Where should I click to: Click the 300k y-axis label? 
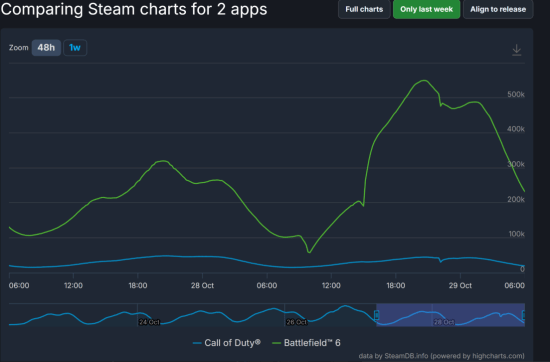516,164
